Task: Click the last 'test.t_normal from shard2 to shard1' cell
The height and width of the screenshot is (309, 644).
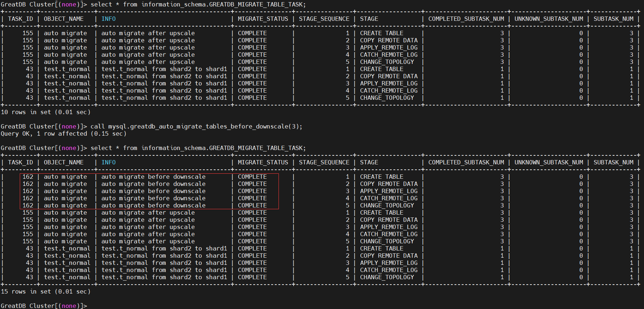Action: 164,277
